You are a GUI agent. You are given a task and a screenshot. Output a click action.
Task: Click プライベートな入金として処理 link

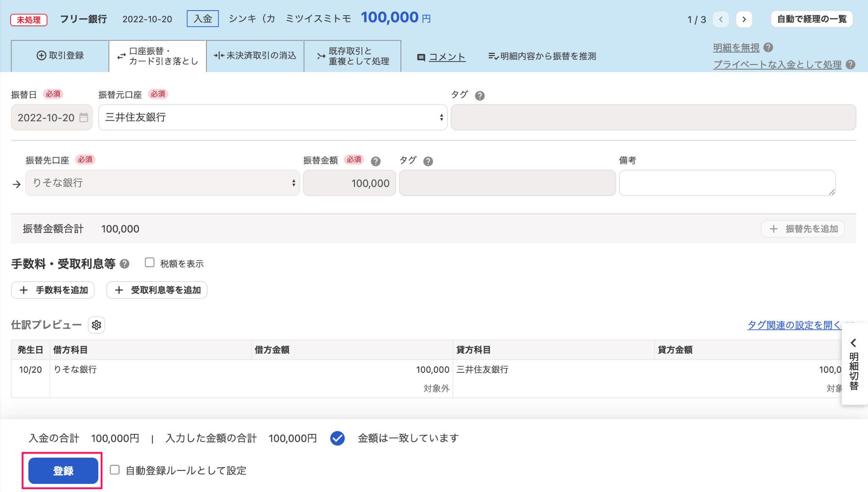pos(777,64)
